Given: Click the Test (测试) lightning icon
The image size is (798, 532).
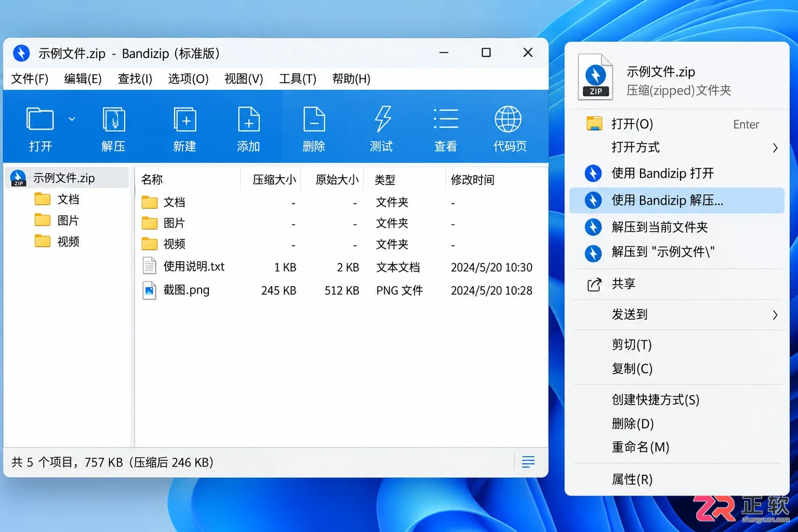Looking at the screenshot, I should (382, 119).
